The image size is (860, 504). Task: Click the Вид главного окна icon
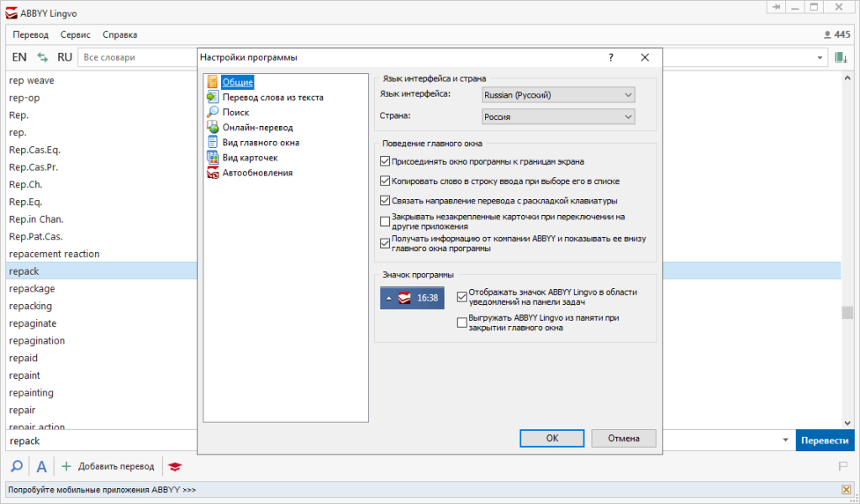pos(212,143)
